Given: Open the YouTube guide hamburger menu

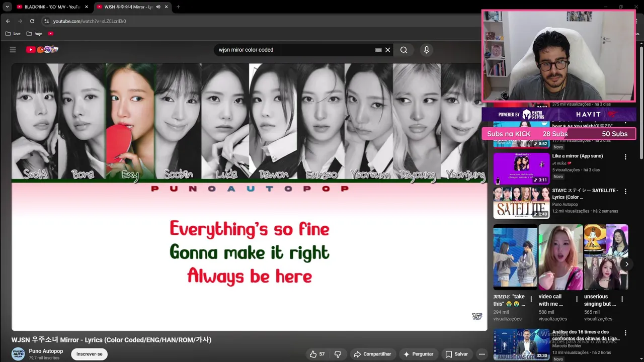Looking at the screenshot, I should pos(13,50).
